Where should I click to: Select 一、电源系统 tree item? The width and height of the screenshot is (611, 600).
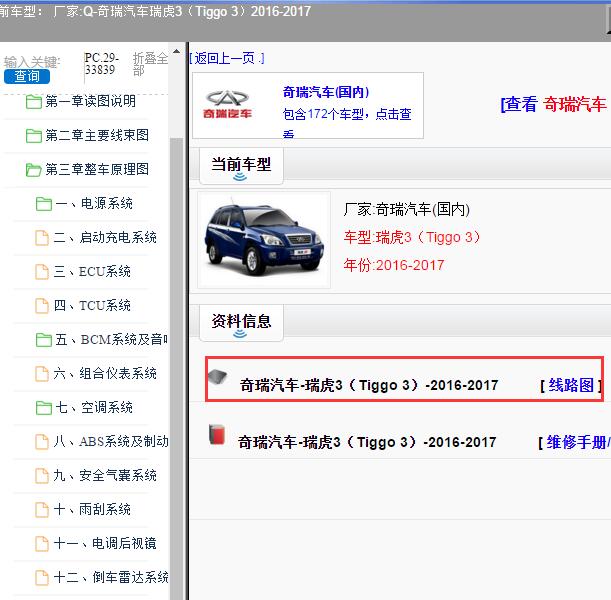click(94, 203)
